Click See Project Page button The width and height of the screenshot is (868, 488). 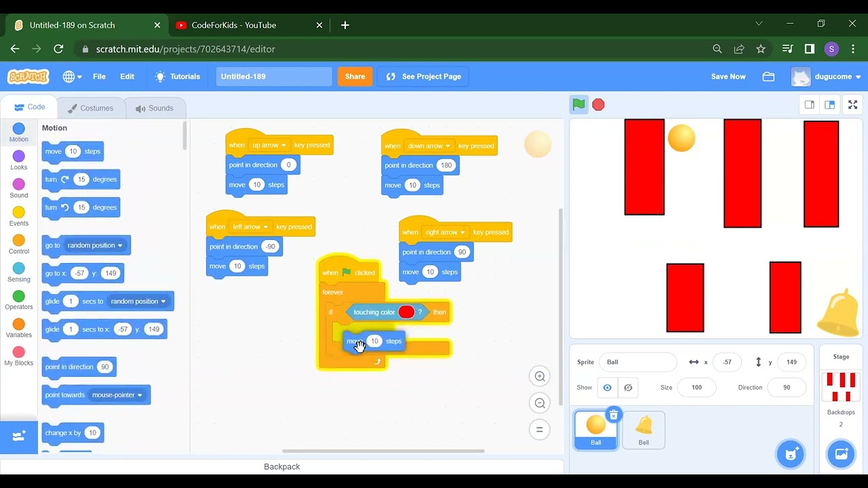(x=424, y=77)
